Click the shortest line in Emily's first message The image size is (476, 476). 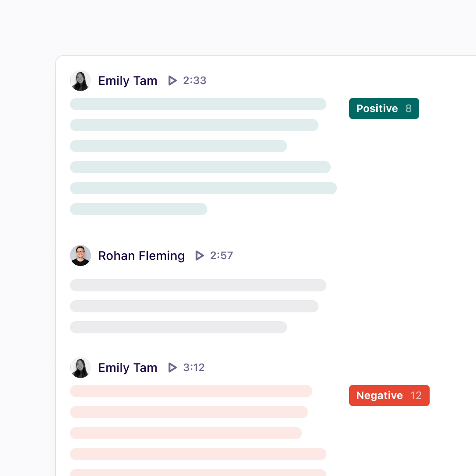[x=138, y=209]
